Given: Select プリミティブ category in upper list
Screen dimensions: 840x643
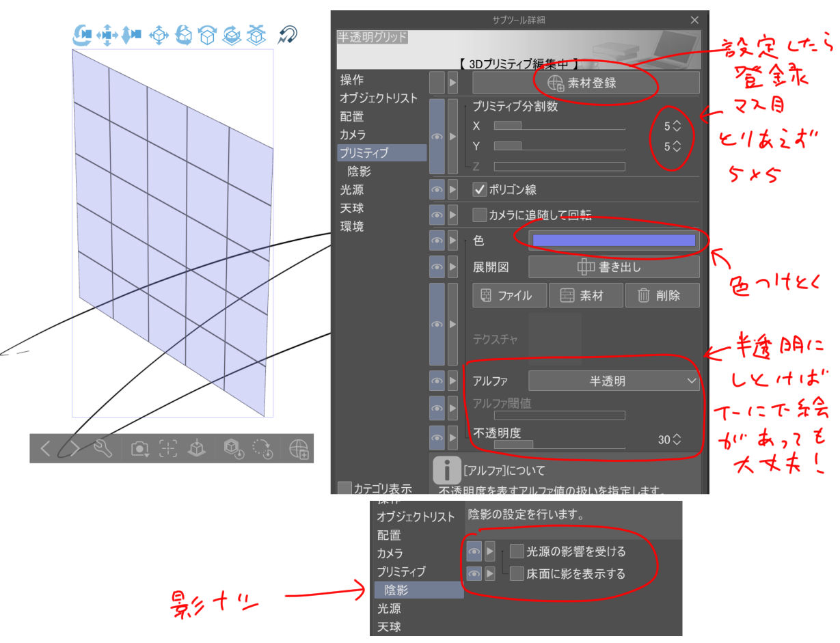Looking at the screenshot, I should tap(381, 153).
